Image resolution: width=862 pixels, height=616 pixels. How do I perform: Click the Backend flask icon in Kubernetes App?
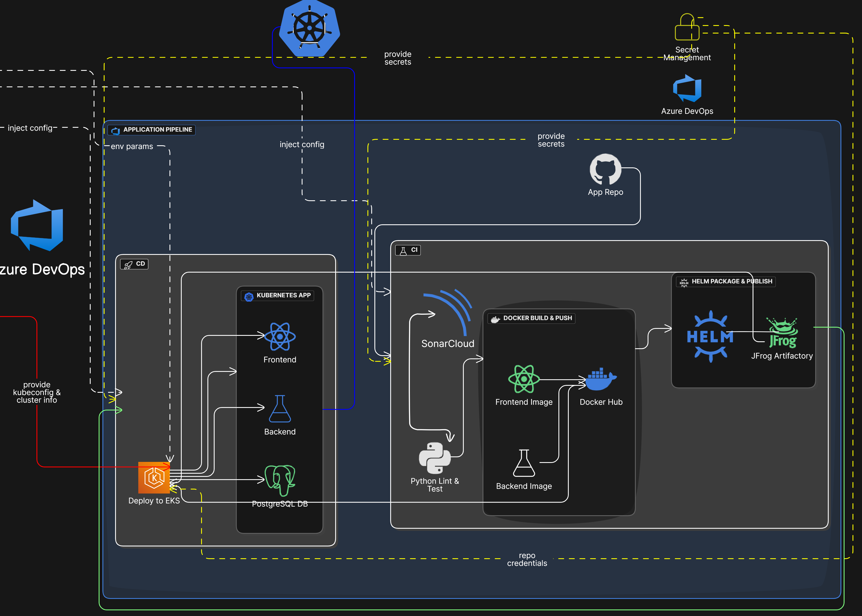point(280,409)
